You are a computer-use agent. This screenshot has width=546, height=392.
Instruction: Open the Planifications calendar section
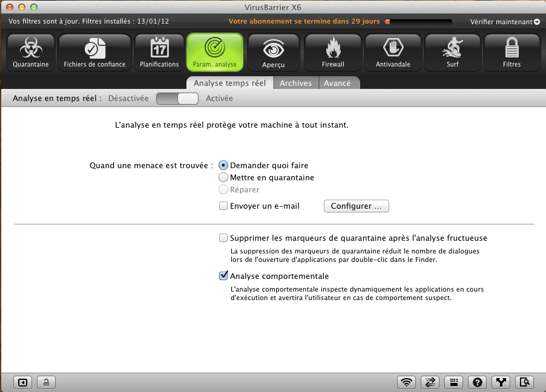coord(159,53)
